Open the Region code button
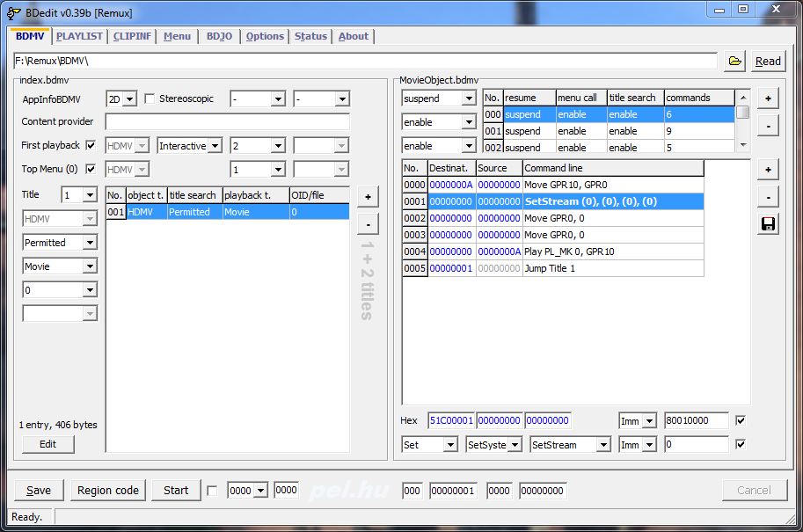This screenshot has height=532, width=803. point(108,491)
